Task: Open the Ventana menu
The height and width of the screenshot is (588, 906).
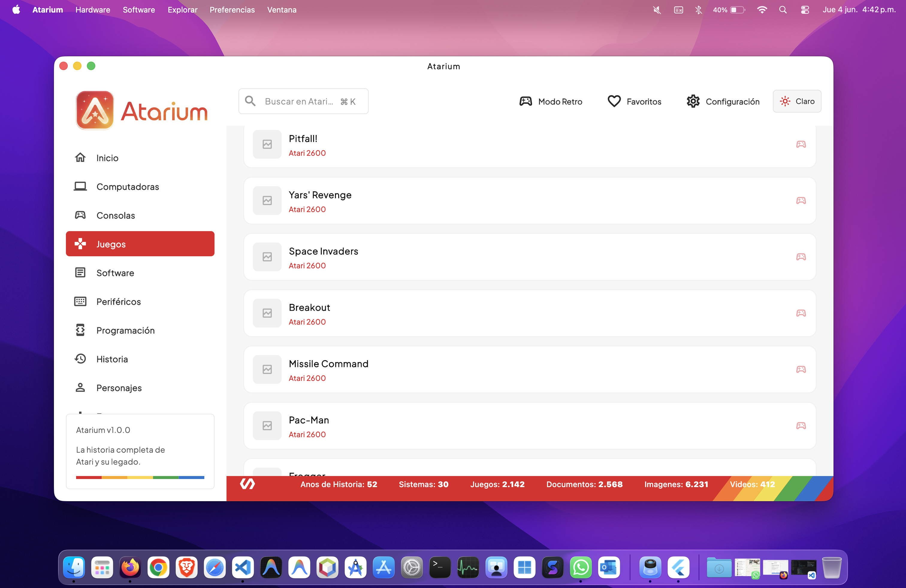Action: 282,10
